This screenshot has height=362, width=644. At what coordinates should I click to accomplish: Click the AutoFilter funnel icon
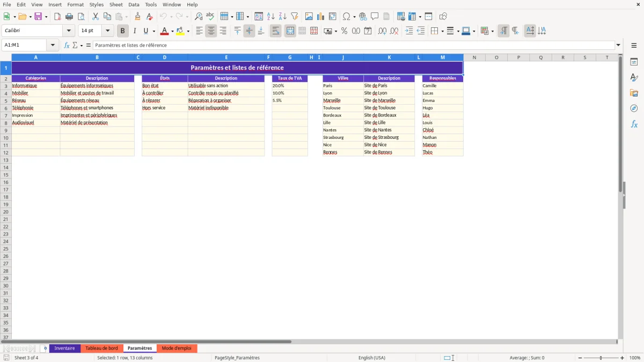point(295,17)
